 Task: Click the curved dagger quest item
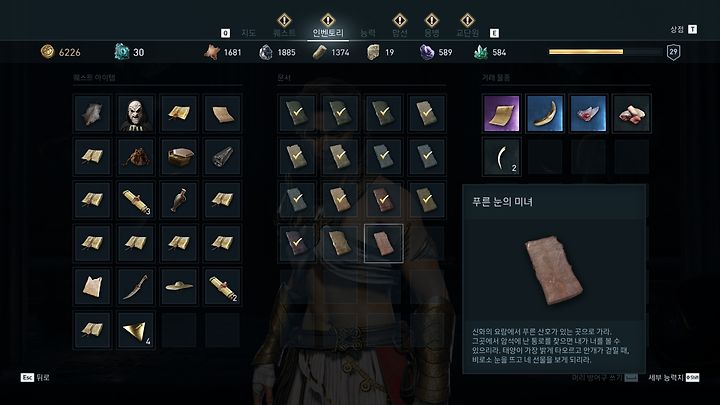[x=136, y=286]
